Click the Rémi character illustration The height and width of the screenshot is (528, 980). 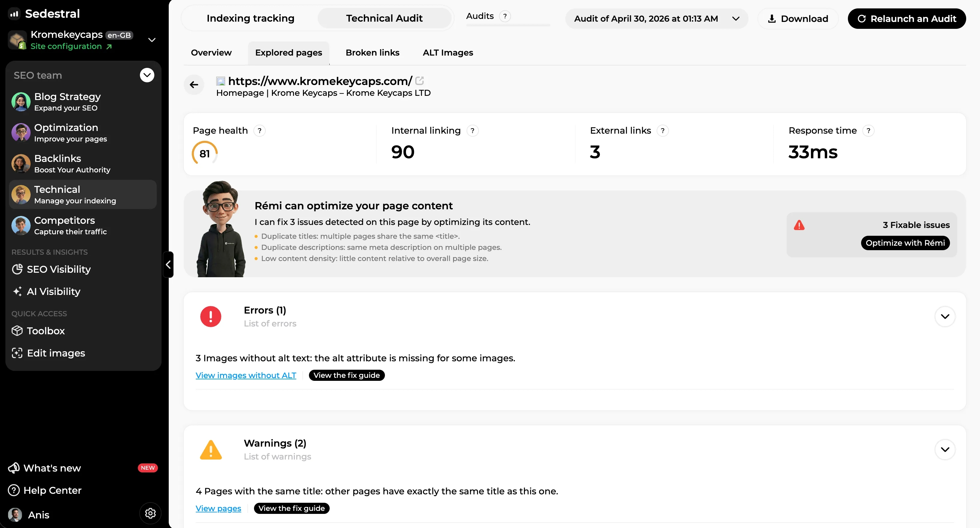click(x=221, y=229)
